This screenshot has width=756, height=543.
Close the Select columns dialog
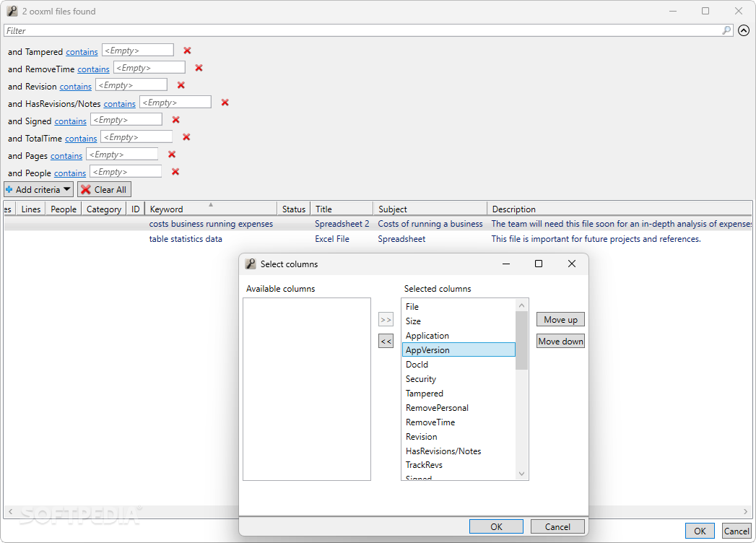[x=571, y=264]
